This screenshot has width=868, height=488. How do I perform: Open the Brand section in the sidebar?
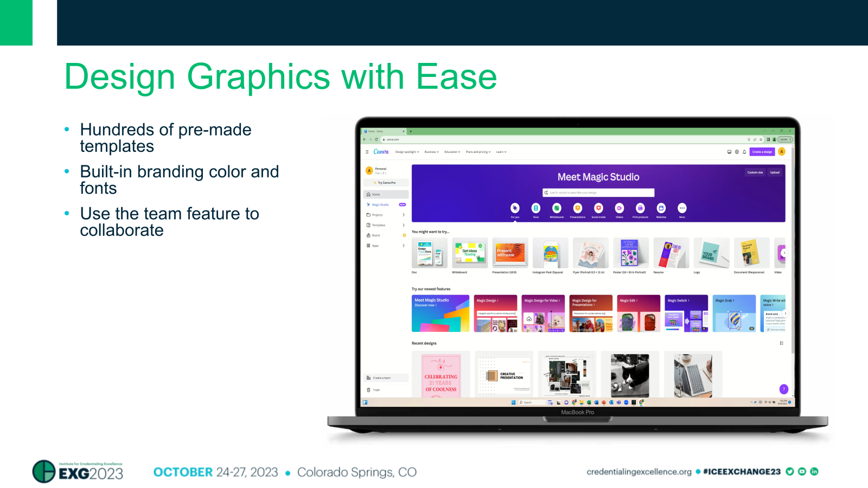(x=375, y=235)
